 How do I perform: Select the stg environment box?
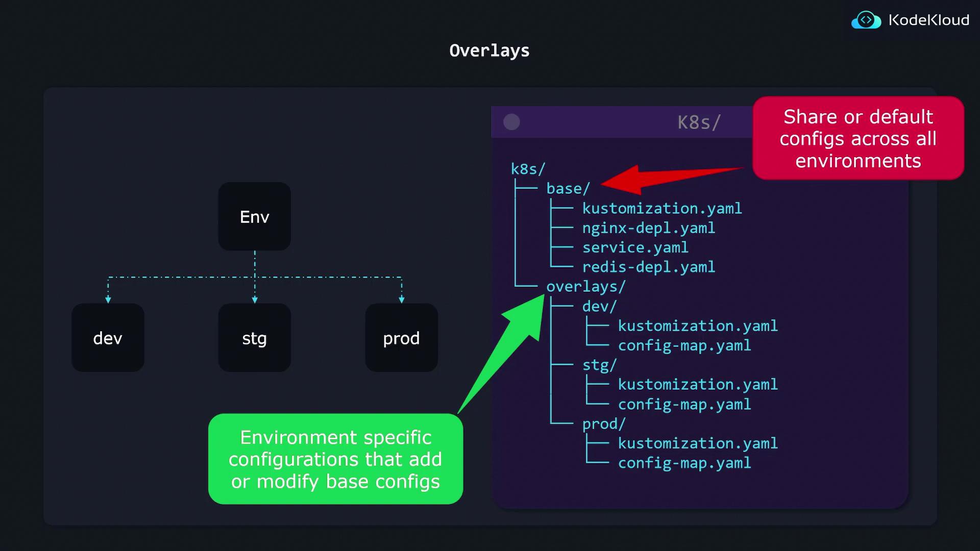tap(254, 338)
